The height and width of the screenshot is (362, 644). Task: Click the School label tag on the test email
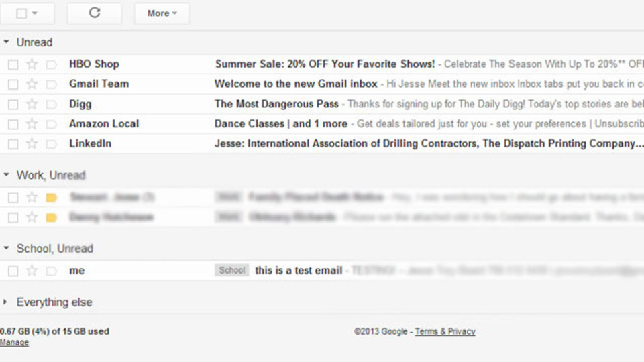(231, 270)
